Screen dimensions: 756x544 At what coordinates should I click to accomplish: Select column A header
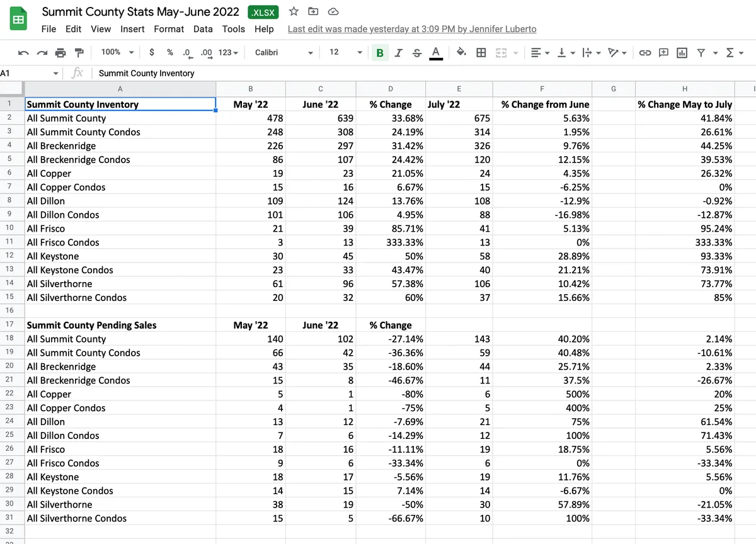click(120, 89)
